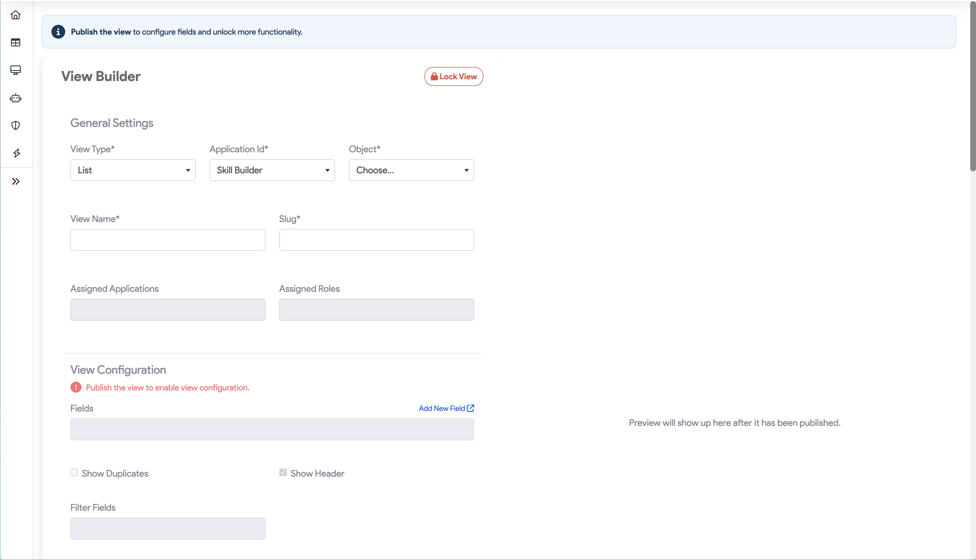The height and width of the screenshot is (560, 976).
Task: Click the info icon in the banner
Action: [x=58, y=32]
